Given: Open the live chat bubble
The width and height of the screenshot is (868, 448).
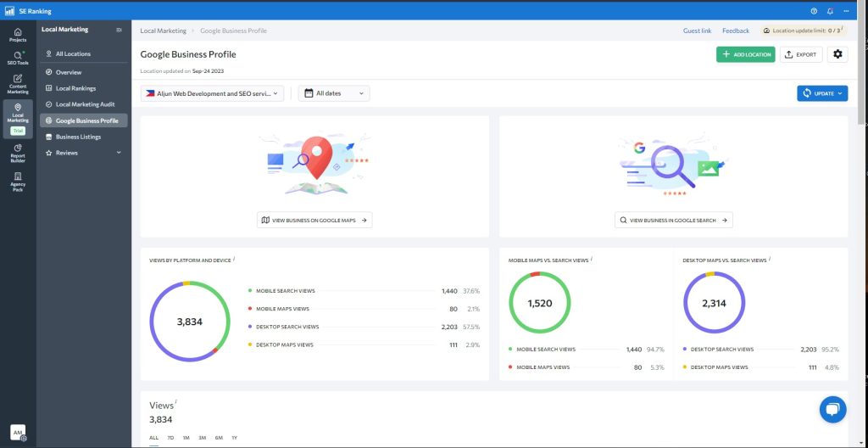Looking at the screenshot, I should (833, 410).
